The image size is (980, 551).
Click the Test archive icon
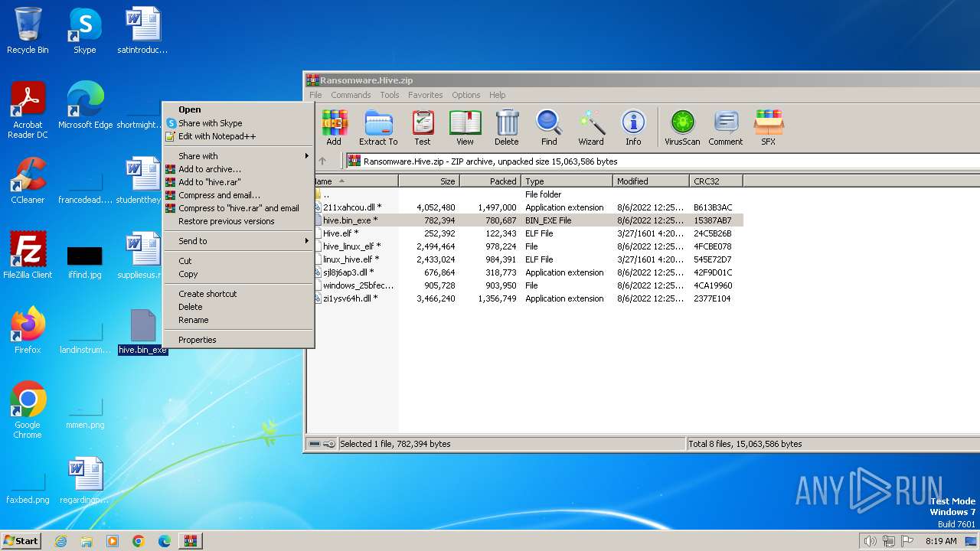[423, 127]
